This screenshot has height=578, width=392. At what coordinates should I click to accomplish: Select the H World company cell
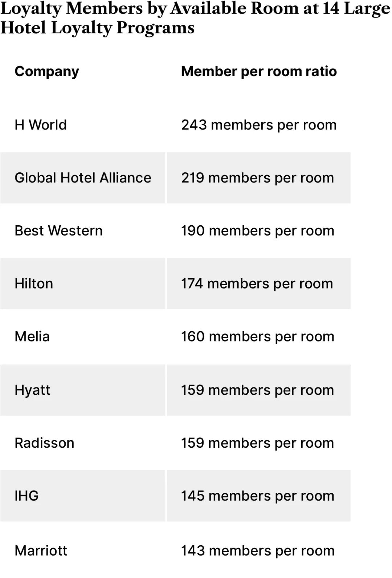coord(41,125)
